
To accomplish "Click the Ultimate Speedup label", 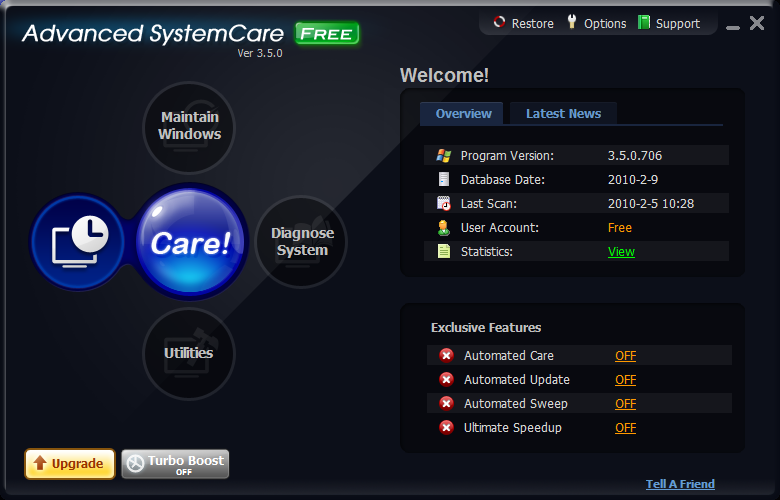I will coord(513,427).
